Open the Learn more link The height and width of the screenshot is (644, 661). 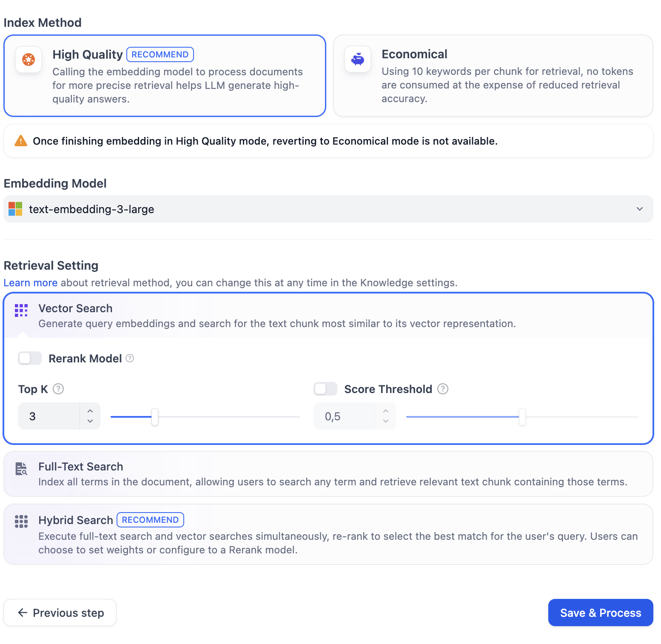31,283
